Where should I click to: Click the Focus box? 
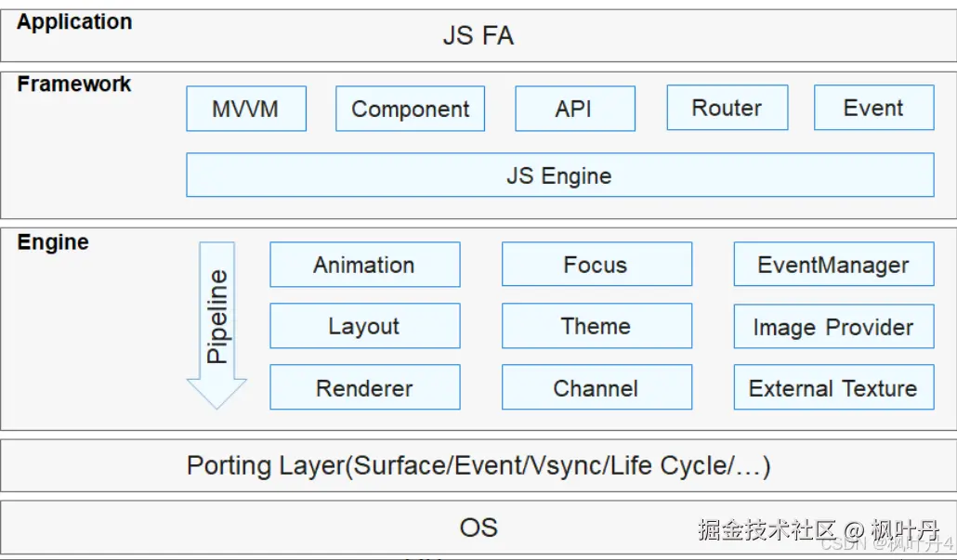pyautogui.click(x=596, y=265)
